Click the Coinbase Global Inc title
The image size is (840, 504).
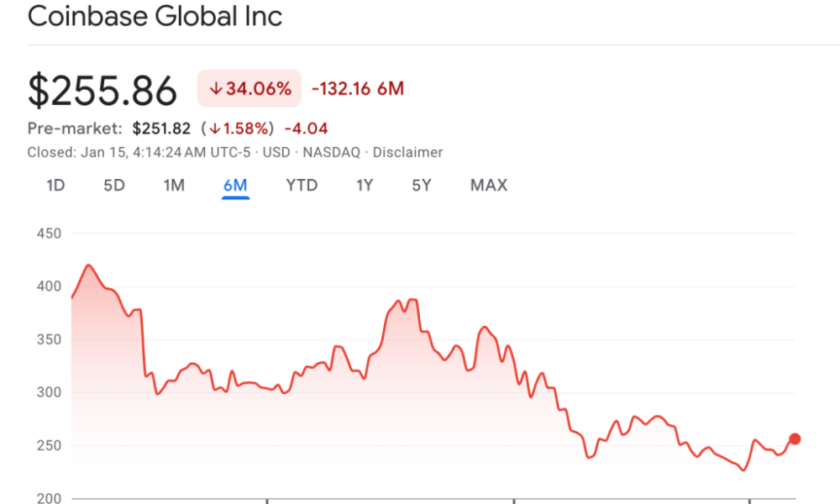coord(155,16)
